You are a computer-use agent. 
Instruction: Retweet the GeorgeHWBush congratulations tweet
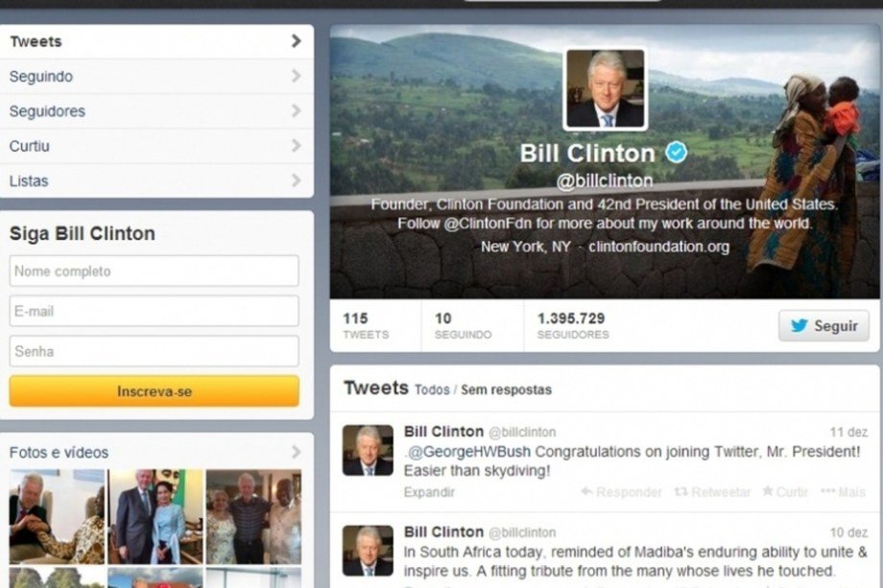tap(712, 492)
